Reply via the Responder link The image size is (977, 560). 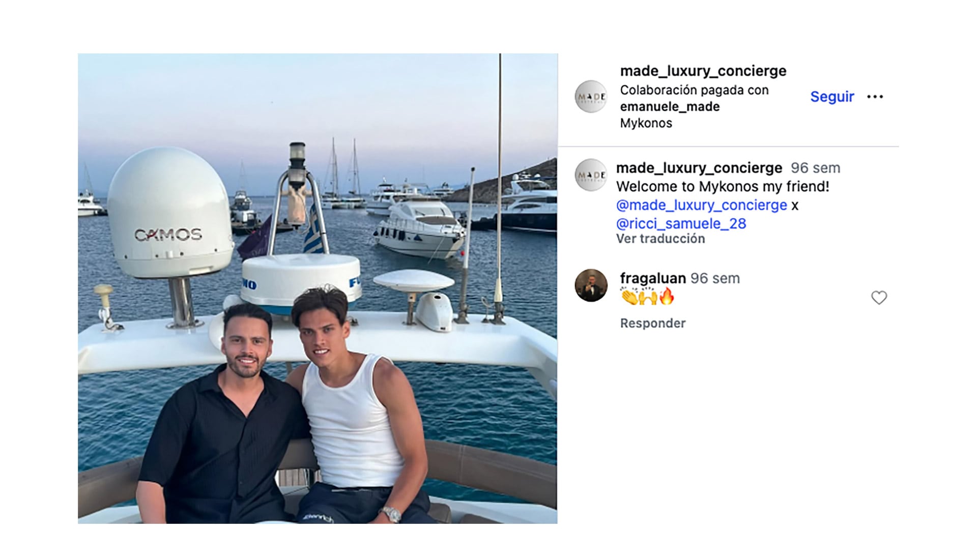[x=651, y=322]
